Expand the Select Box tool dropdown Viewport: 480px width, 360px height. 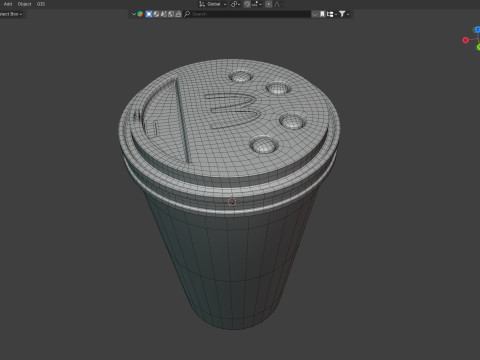tap(11, 14)
